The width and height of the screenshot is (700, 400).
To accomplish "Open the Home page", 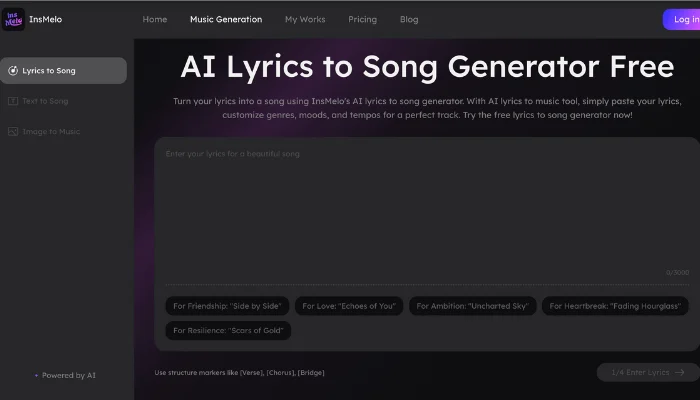I will tap(154, 19).
